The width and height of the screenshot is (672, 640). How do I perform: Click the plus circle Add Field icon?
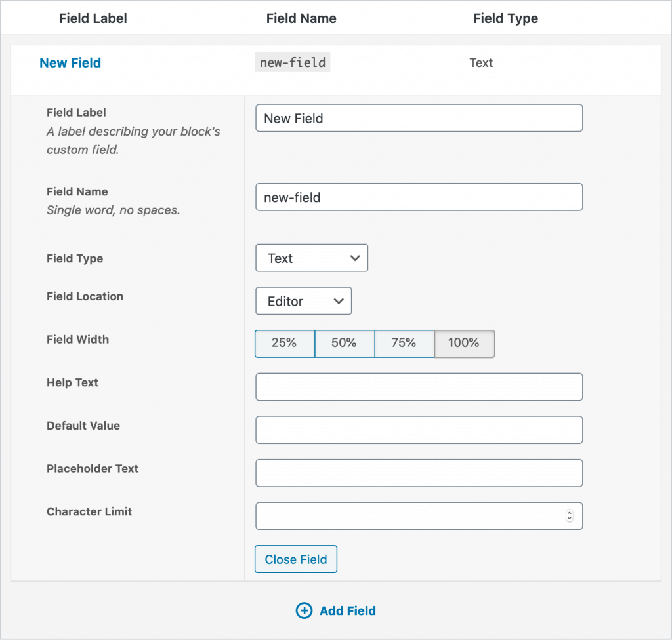pos(304,610)
